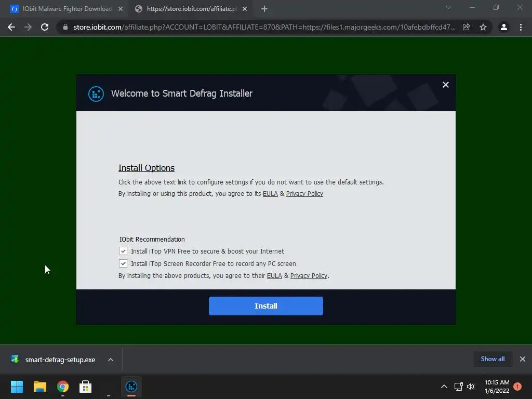Open Chrome from the taskbar

(63, 387)
